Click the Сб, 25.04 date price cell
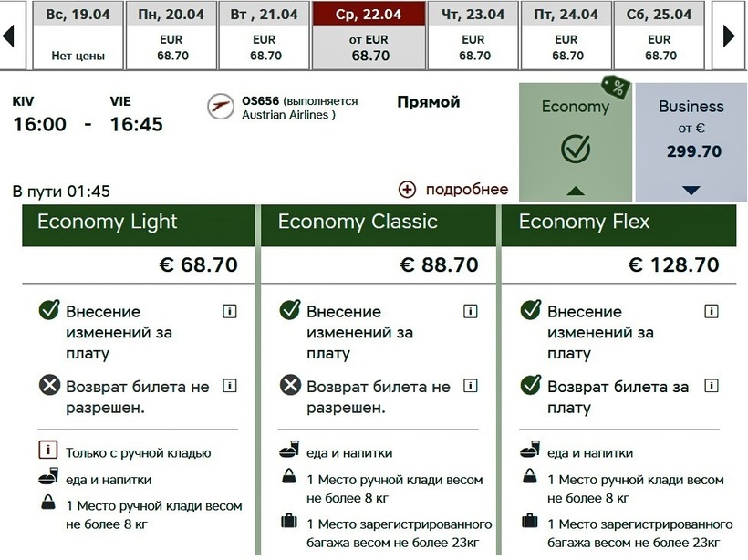Image resolution: width=748 pixels, height=560 pixels. (x=659, y=47)
